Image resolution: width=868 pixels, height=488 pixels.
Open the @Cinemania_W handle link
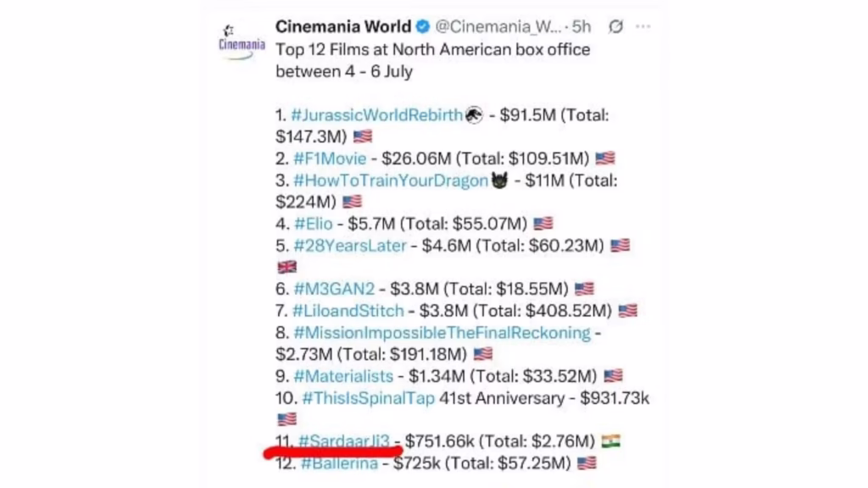tap(498, 26)
